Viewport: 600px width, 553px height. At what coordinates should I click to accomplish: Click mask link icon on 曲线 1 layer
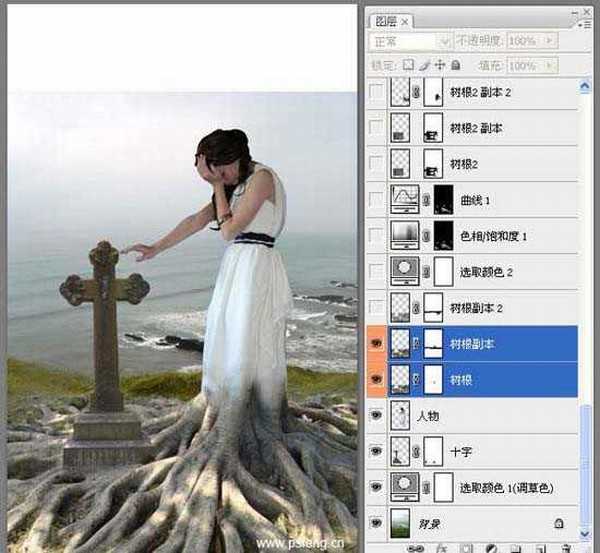coord(426,200)
